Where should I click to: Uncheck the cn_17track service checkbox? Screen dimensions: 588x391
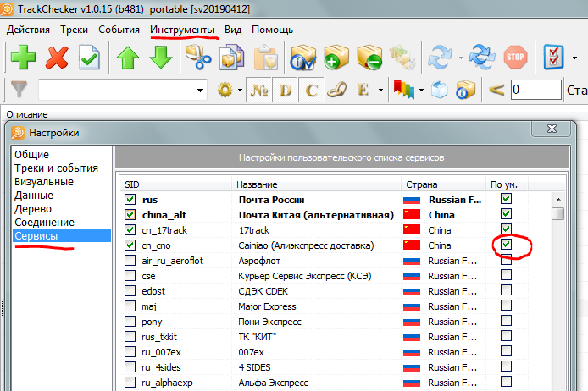click(x=130, y=229)
